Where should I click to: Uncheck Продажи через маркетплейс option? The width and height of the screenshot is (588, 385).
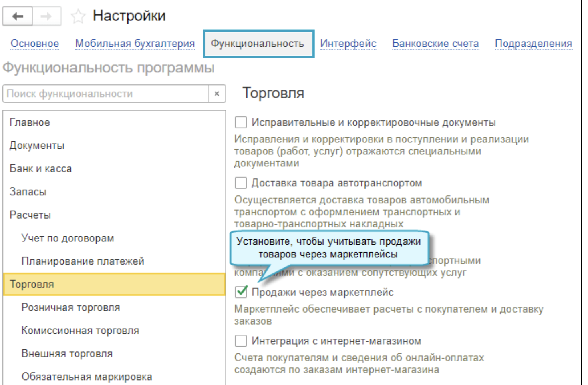click(x=241, y=292)
